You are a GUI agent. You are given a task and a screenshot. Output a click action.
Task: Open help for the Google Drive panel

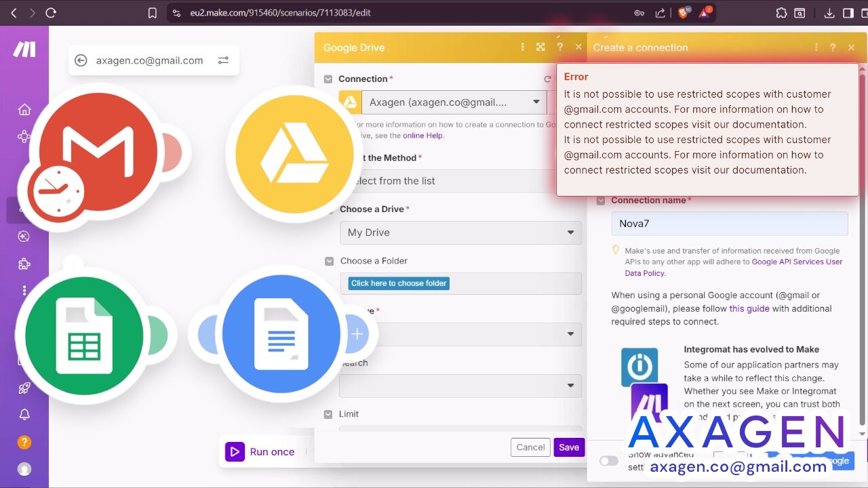559,47
